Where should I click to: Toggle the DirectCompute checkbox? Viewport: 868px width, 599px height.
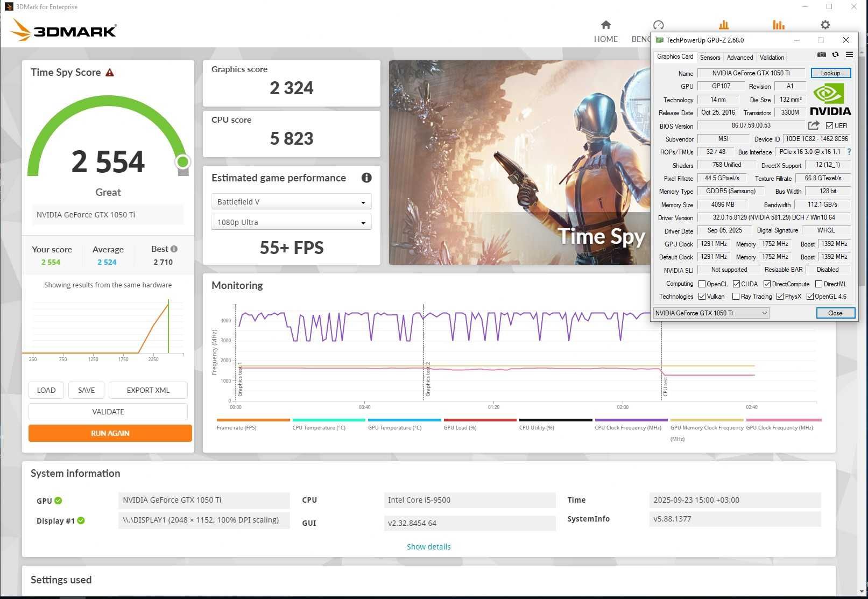coord(767,284)
